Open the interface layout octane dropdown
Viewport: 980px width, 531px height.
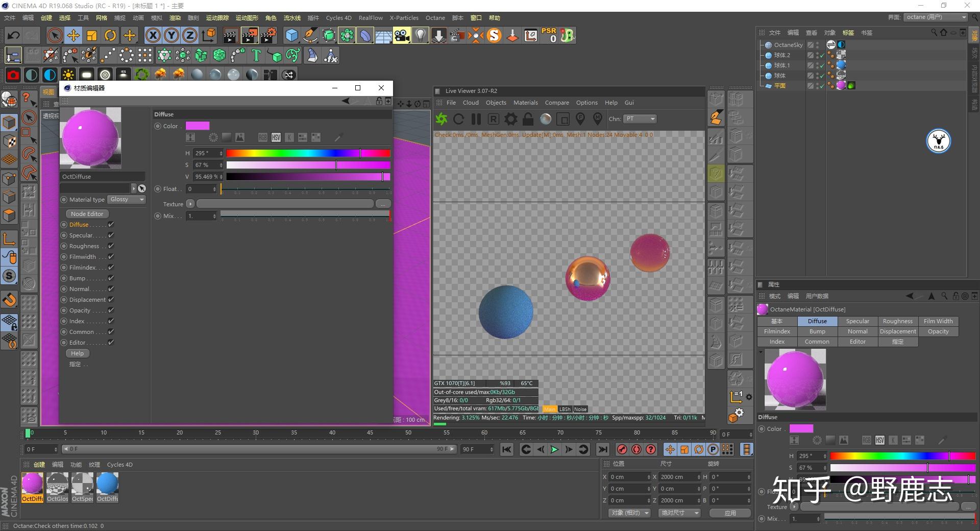point(936,17)
